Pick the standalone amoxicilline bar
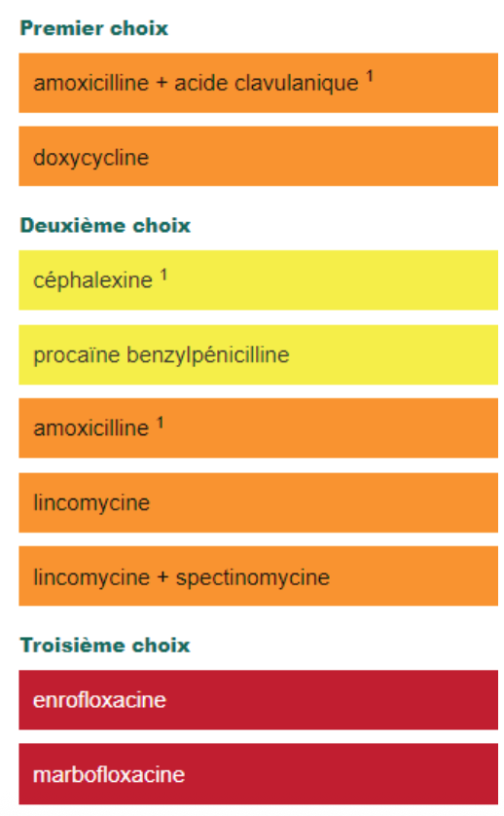The width and height of the screenshot is (504, 816). pos(259,427)
